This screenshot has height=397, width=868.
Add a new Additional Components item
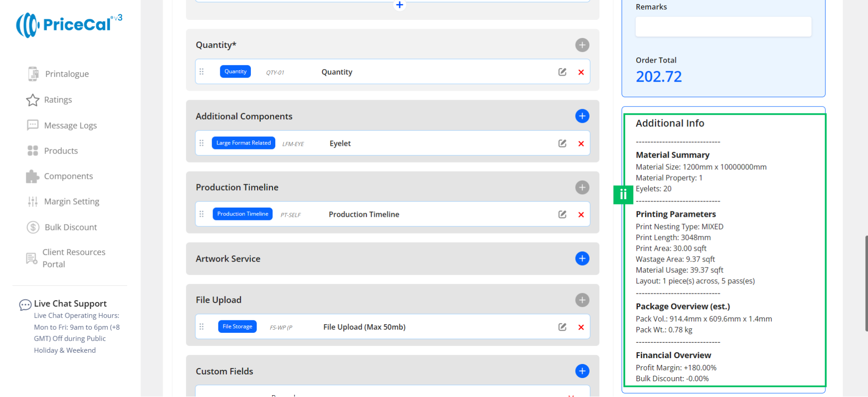pyautogui.click(x=582, y=116)
